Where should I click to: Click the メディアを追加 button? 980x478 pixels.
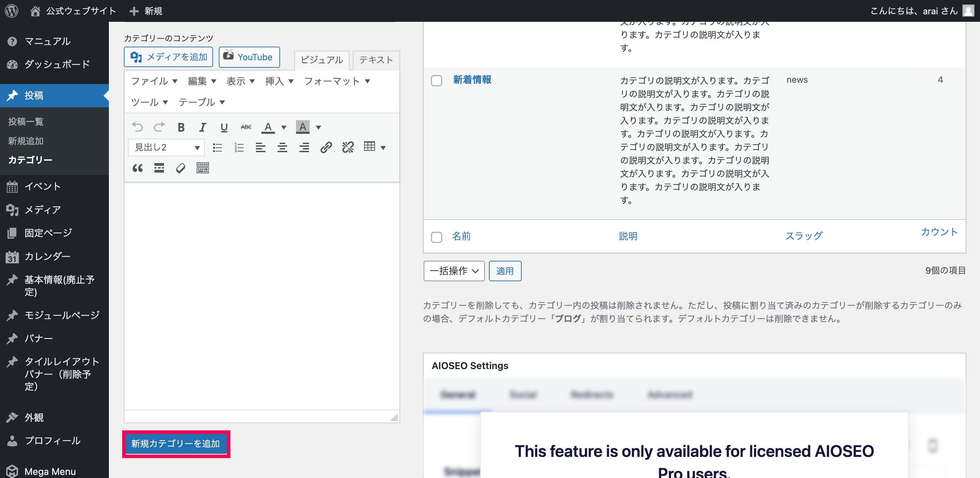168,57
